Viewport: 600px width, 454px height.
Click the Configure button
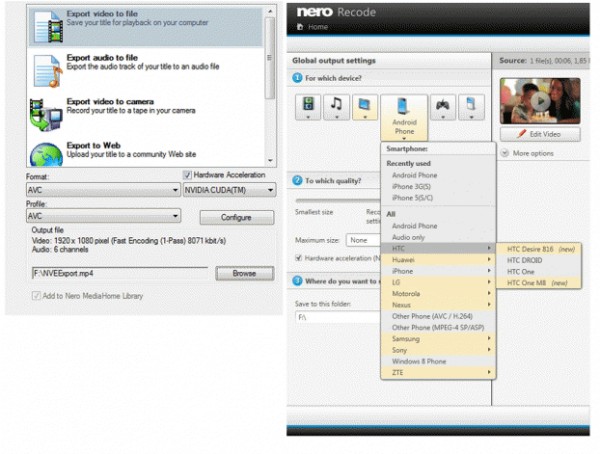pos(237,217)
